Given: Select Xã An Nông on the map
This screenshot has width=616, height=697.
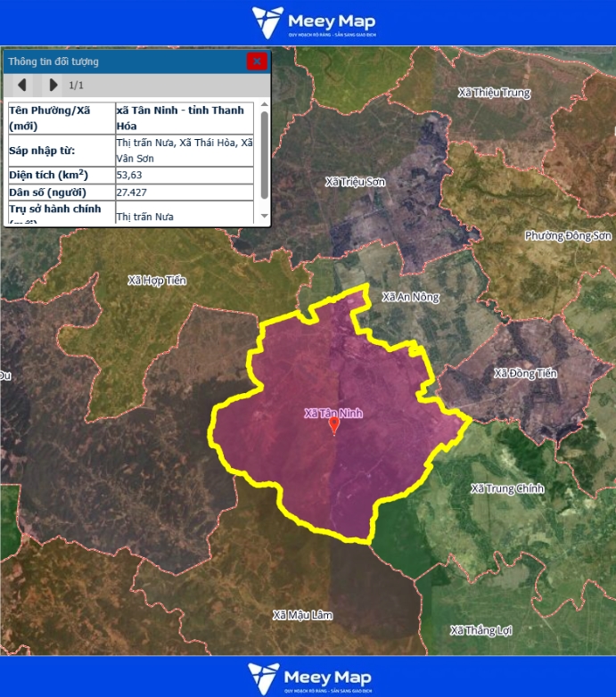Looking at the screenshot, I should pos(410,297).
